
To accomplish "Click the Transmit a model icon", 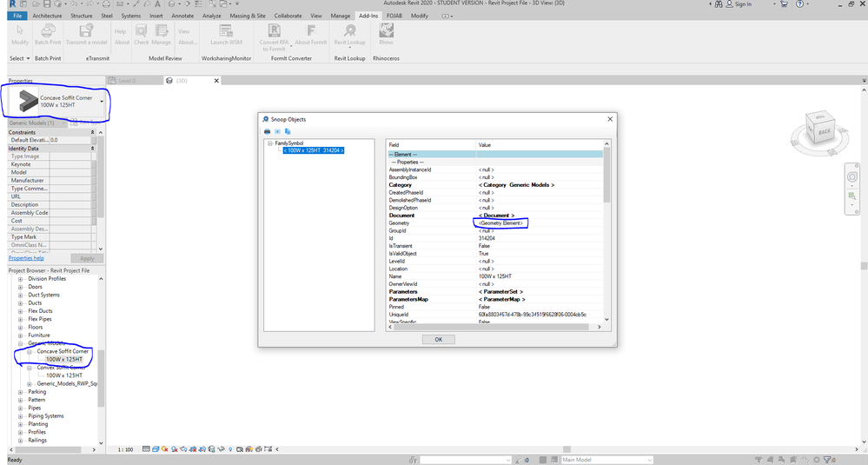I will [86, 30].
